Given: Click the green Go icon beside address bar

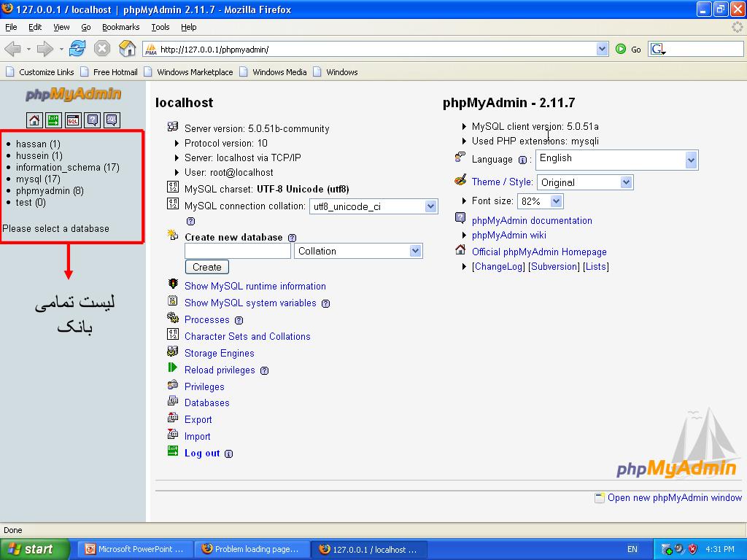Looking at the screenshot, I should (x=620, y=49).
